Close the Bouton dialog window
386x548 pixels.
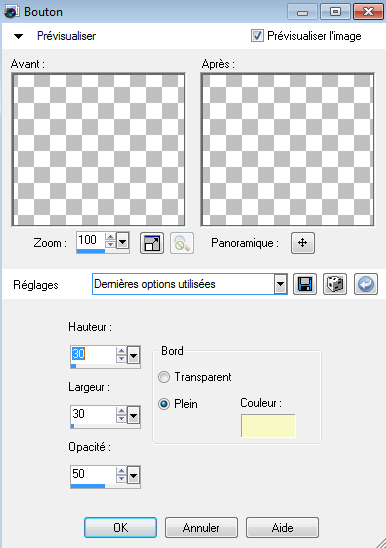(368, 12)
